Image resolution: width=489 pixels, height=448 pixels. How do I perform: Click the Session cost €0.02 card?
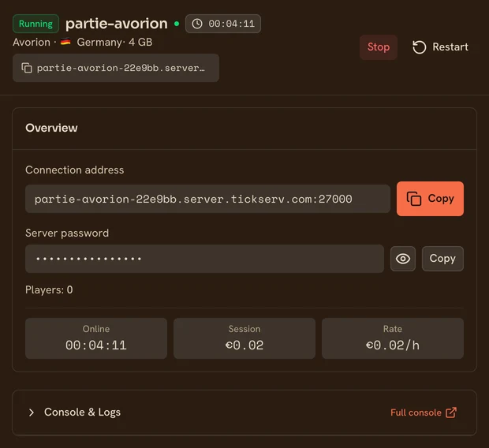pos(244,338)
